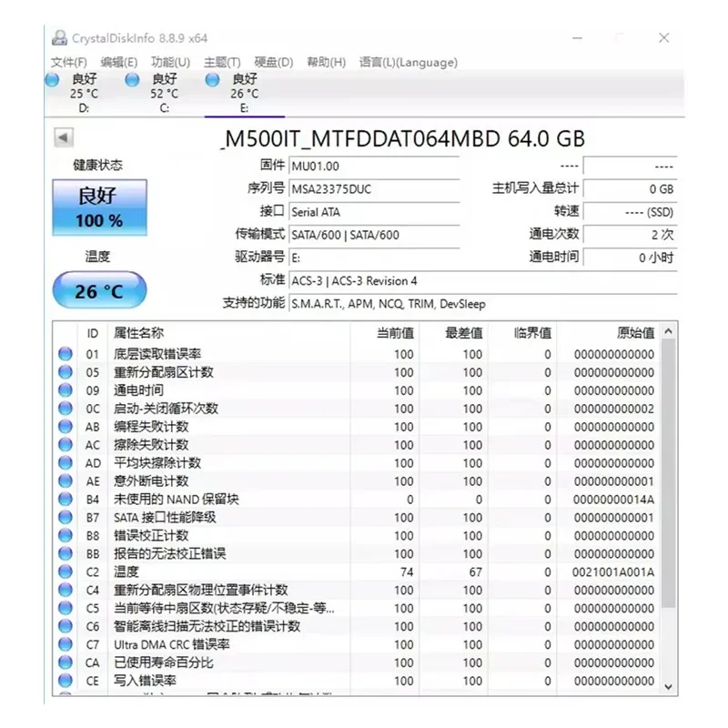
Task: Open the 硬盘(D) menu
Action: [x=274, y=62]
